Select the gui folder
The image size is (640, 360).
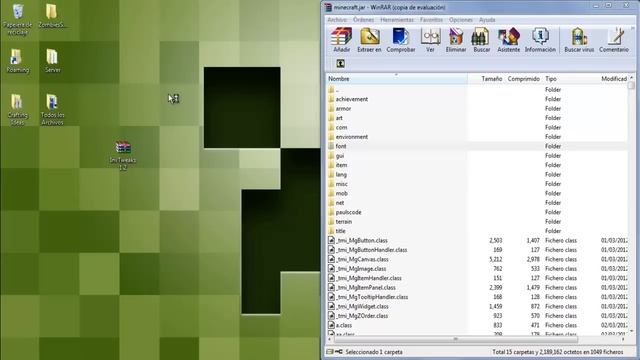pyautogui.click(x=477, y=156)
